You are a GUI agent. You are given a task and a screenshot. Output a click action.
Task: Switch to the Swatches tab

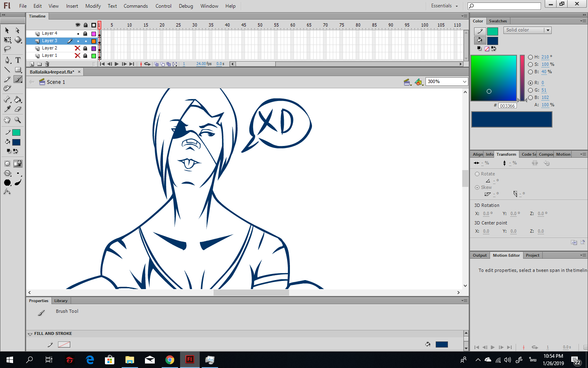point(498,21)
